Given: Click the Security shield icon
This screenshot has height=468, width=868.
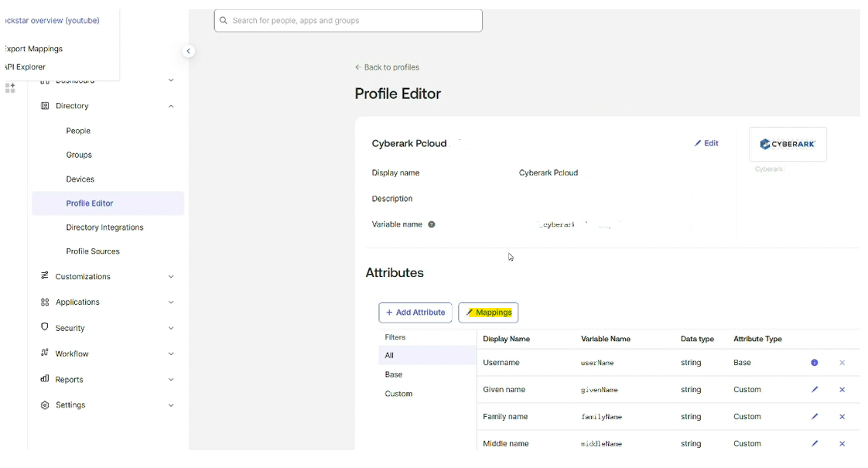Looking at the screenshot, I should point(45,327).
